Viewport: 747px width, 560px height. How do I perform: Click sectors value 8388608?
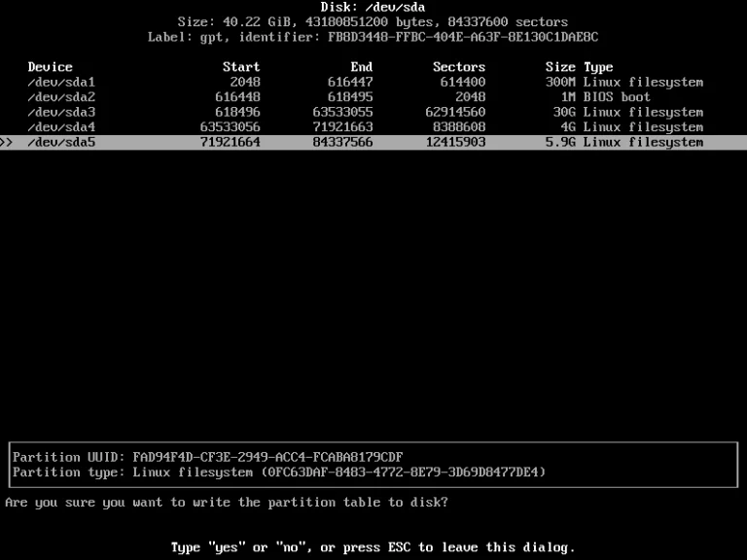pos(459,127)
